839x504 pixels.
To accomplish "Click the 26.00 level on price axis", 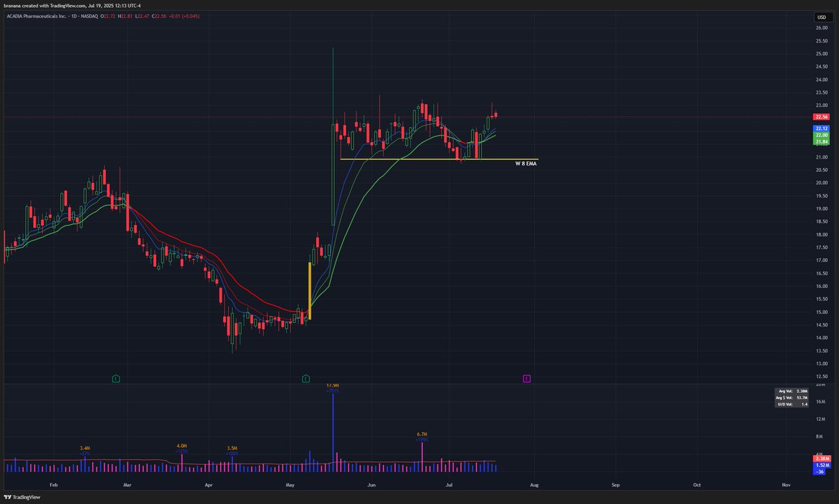I will 822,28.
